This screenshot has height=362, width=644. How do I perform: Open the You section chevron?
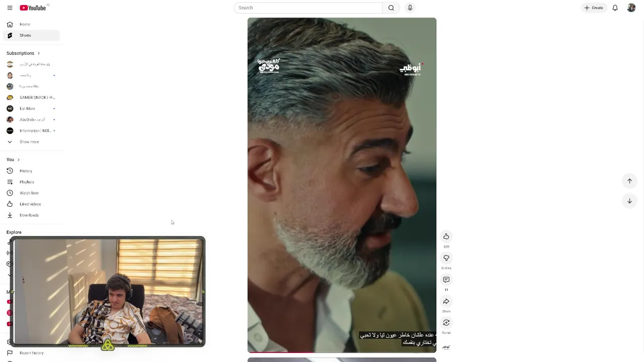[19, 159]
